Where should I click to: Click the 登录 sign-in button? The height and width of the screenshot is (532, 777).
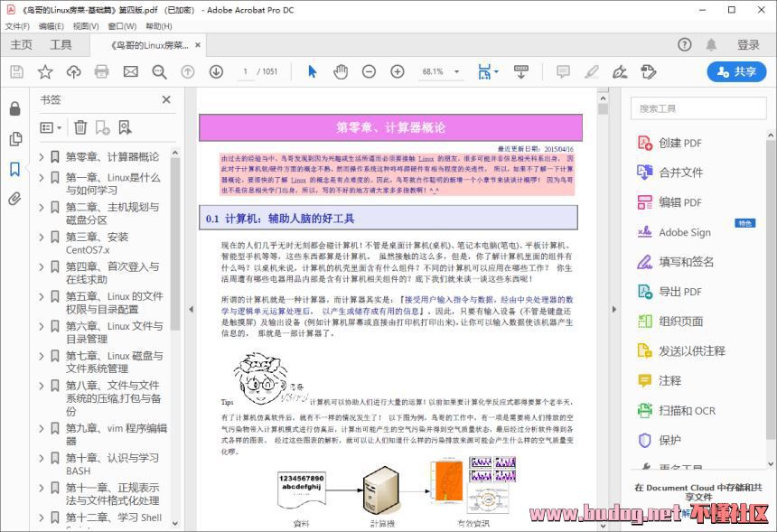click(748, 45)
